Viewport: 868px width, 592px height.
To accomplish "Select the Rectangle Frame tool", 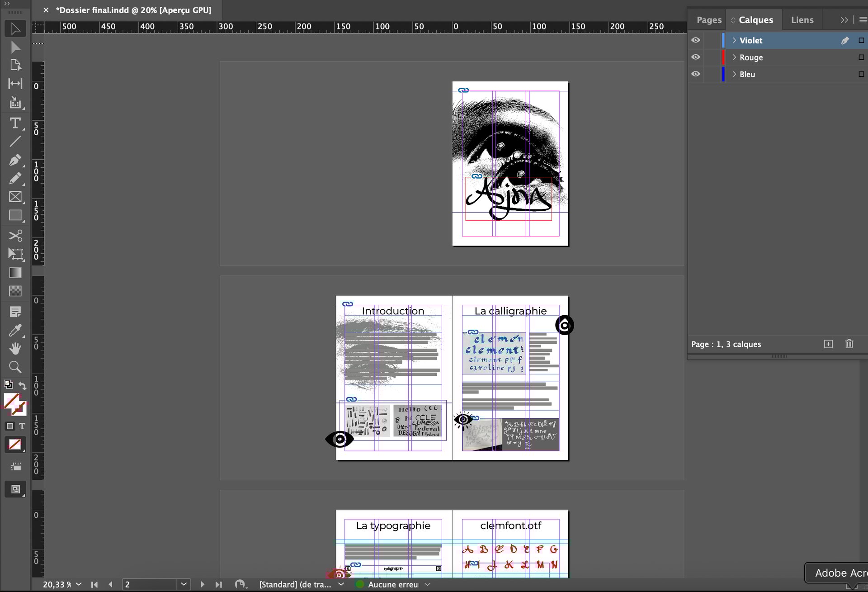I will (15, 197).
